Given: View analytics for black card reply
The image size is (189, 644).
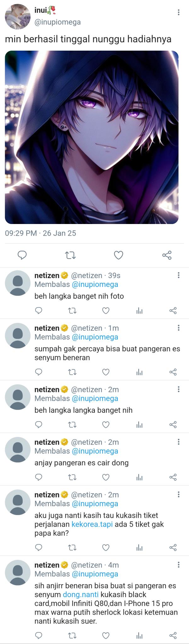Looking at the screenshot, I should click(x=140, y=636).
